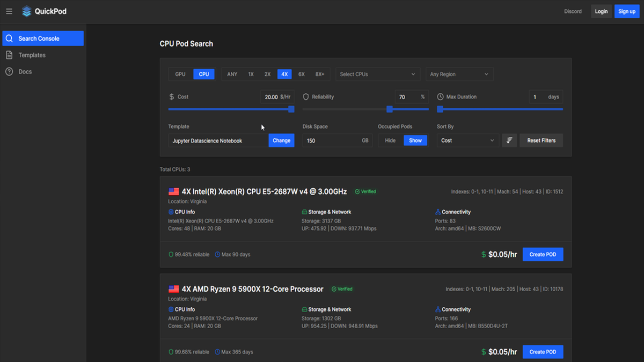Switch pod type to GPU

[x=180, y=74]
